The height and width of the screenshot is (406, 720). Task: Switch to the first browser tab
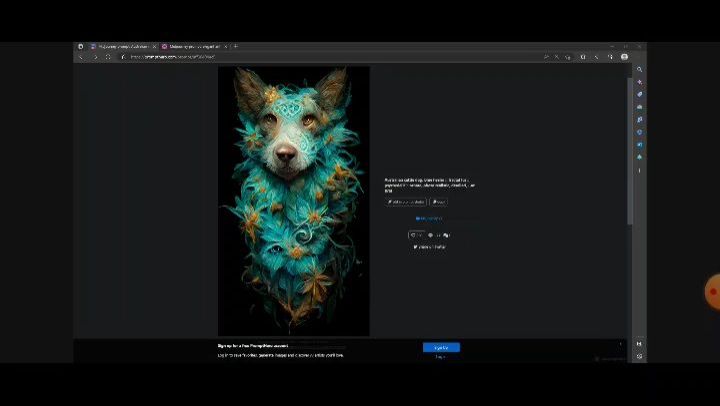pyautogui.click(x=122, y=46)
